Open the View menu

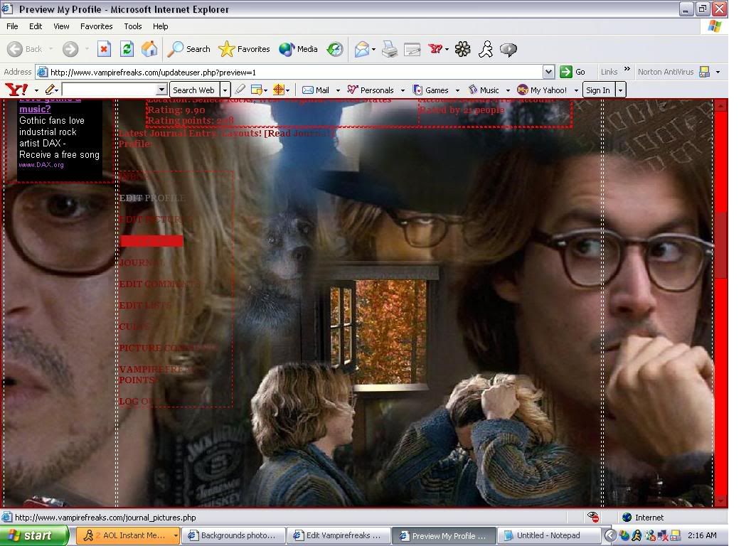[x=61, y=26]
